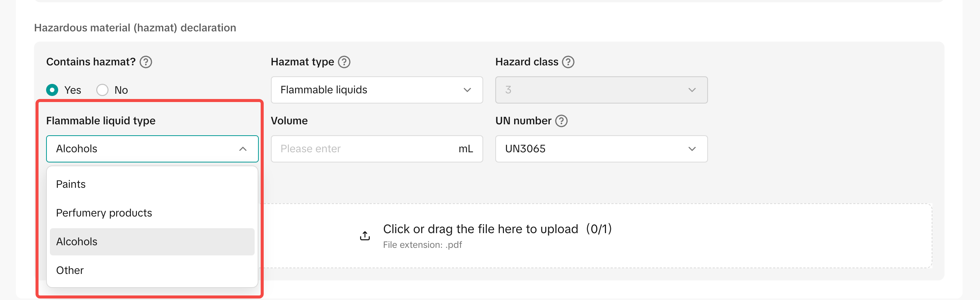Screen dimensions: 980x300
Task: Select the Yes radio button
Action: pos(53,90)
